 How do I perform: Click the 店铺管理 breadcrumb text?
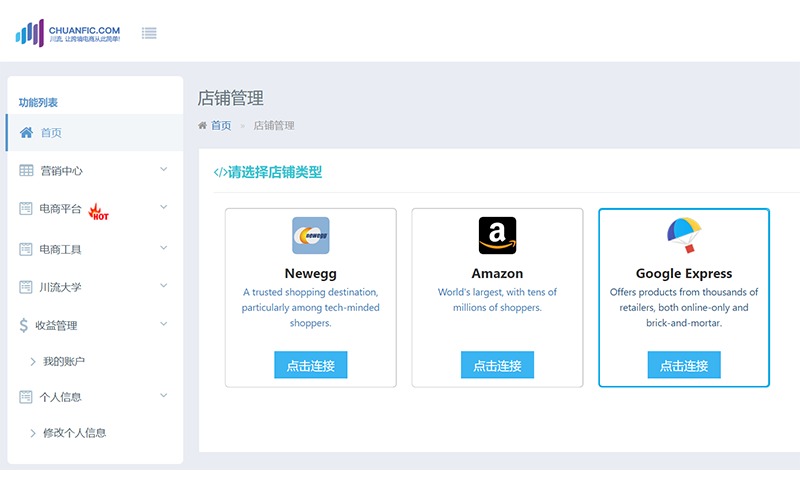tap(274, 125)
